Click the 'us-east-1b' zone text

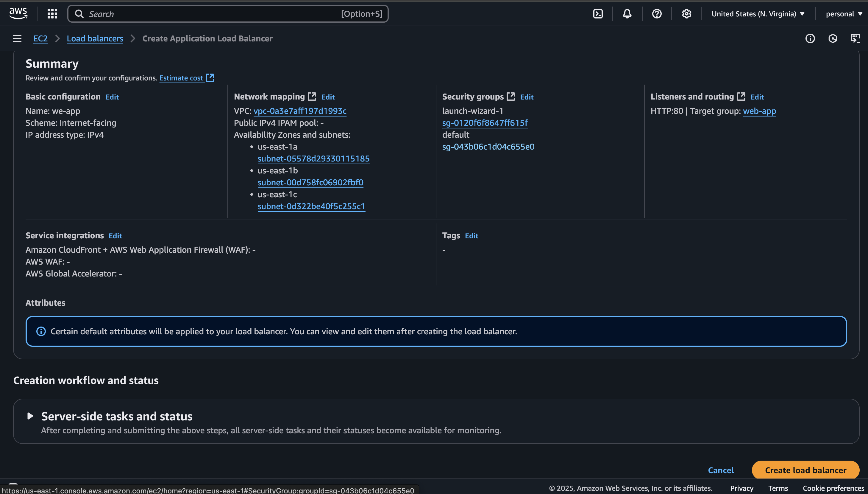(x=278, y=170)
